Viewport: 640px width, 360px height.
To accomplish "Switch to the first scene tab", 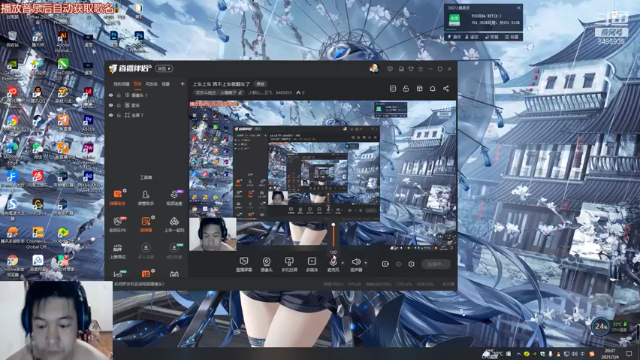I will click(121, 84).
